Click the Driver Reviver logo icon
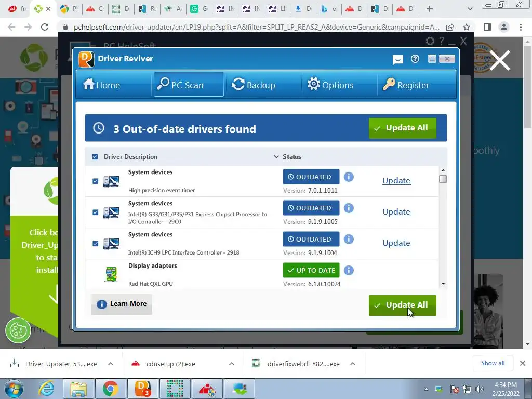 point(86,59)
